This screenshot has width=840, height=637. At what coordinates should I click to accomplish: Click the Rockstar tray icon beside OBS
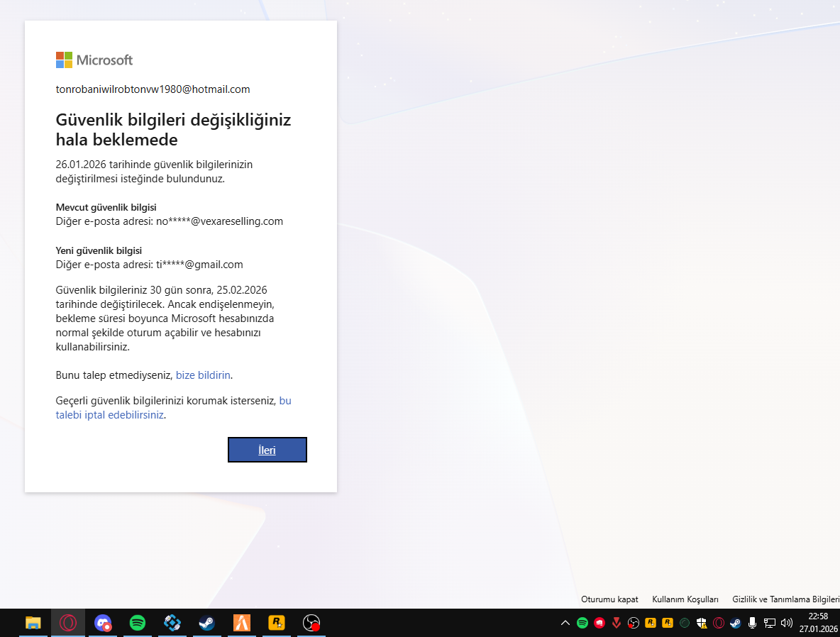651,623
